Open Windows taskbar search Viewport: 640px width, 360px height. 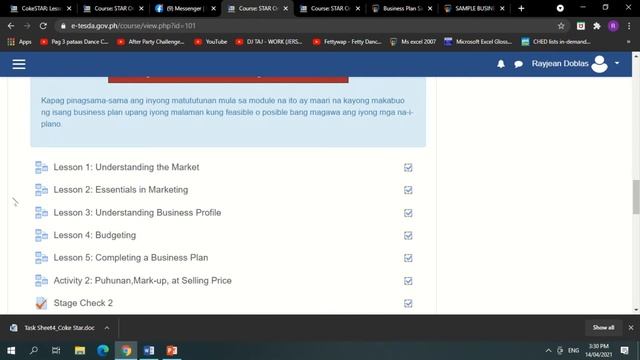[x=34, y=351]
